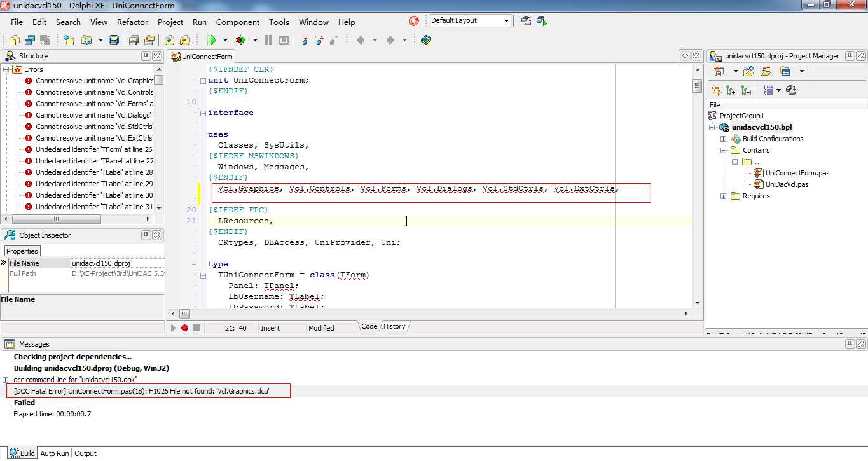Click the Save Desktop layout icon

[527, 21]
